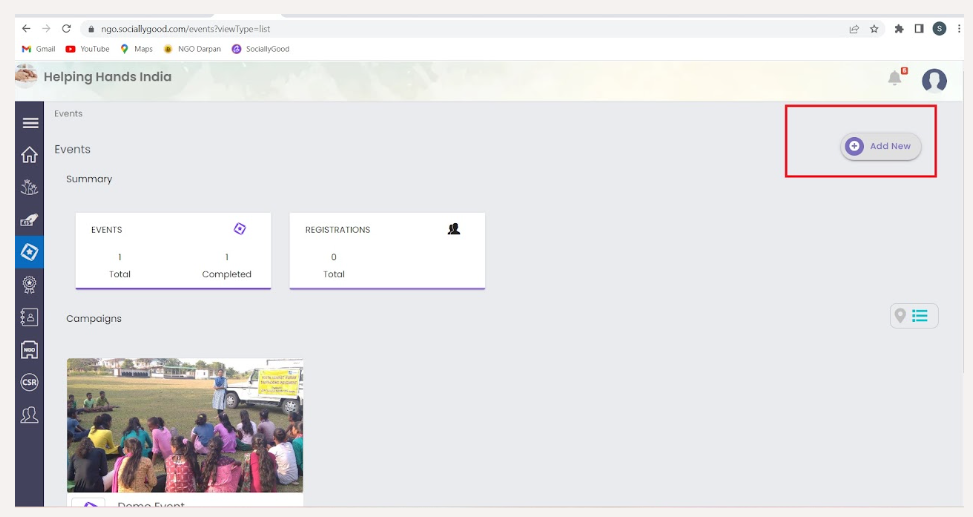The image size is (973, 517).
Task: Open the plant-in-hands sidebar icon
Action: pyautogui.click(x=29, y=187)
